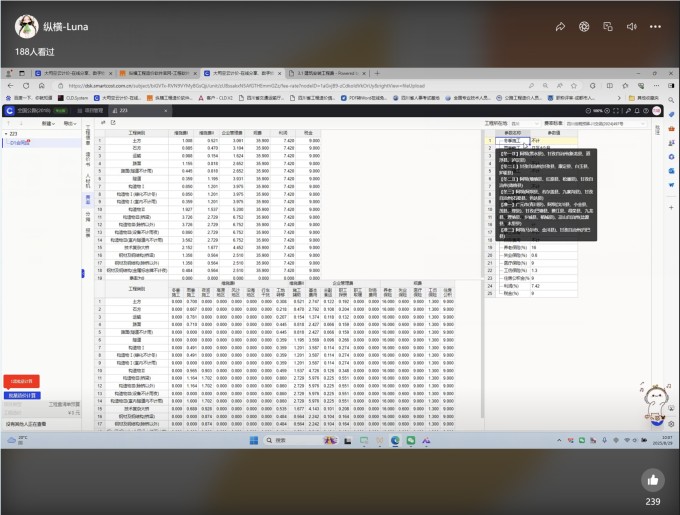680x515 pixels.
Task: Click the browser back arrow
Action: pos(11,86)
